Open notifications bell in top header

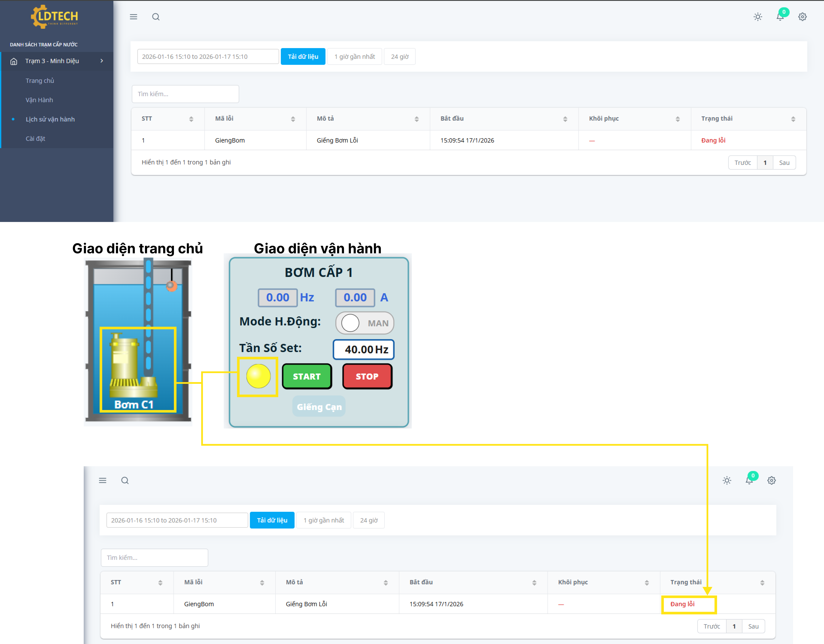780,17
